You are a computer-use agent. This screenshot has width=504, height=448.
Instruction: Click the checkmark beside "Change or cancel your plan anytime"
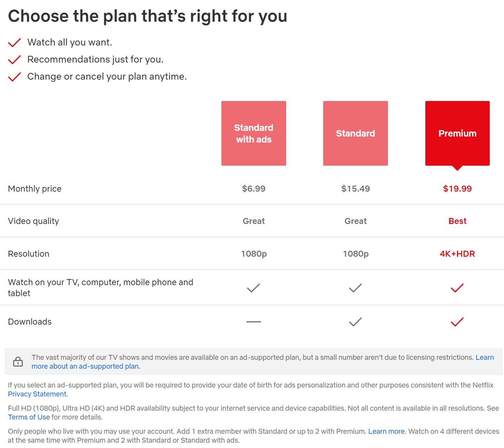pos(14,76)
